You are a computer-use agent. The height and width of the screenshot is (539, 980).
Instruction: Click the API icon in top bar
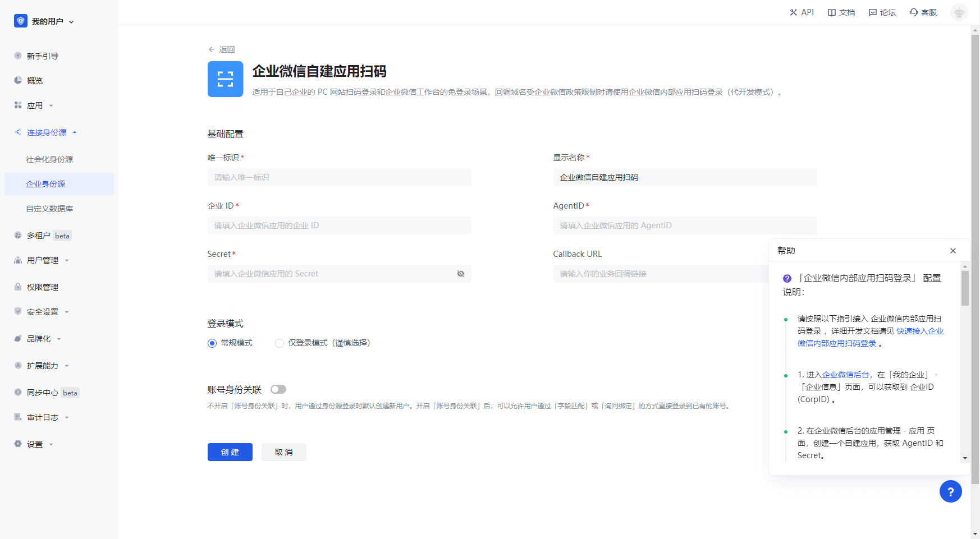click(x=793, y=12)
